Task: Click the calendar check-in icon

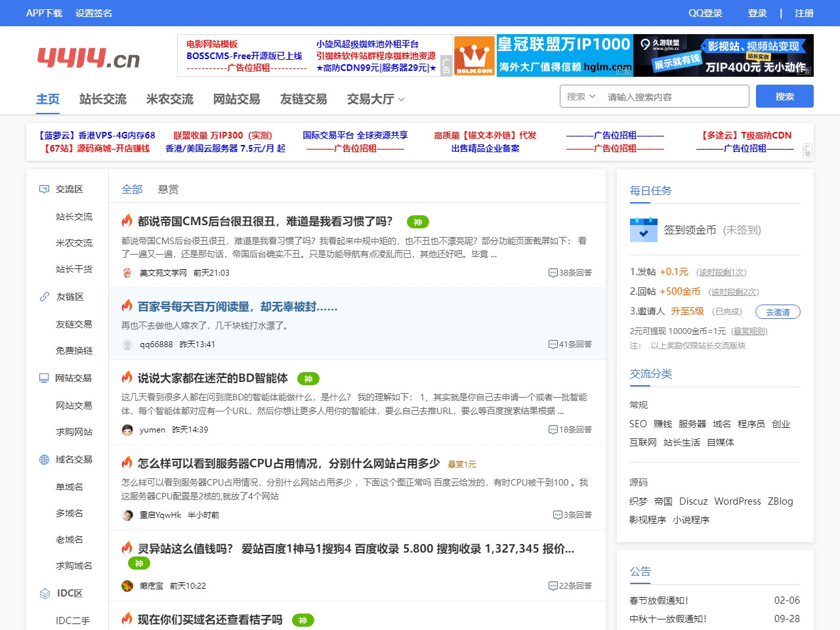Action: 643,230
